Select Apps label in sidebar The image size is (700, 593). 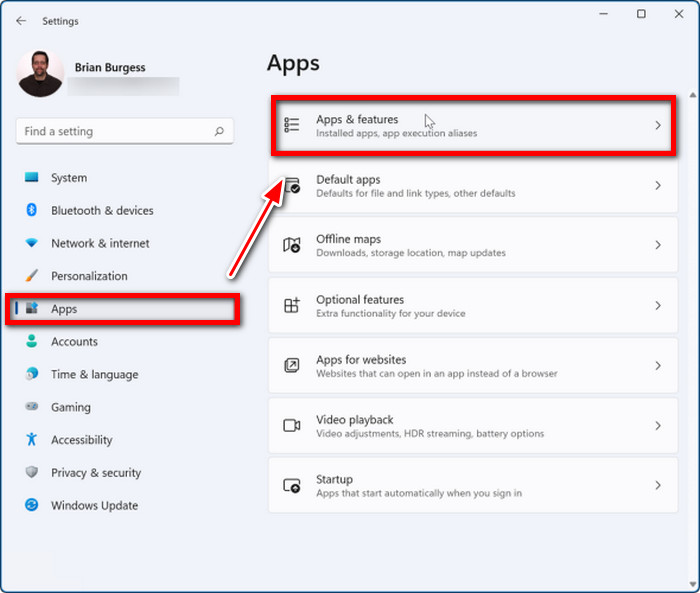tap(64, 309)
